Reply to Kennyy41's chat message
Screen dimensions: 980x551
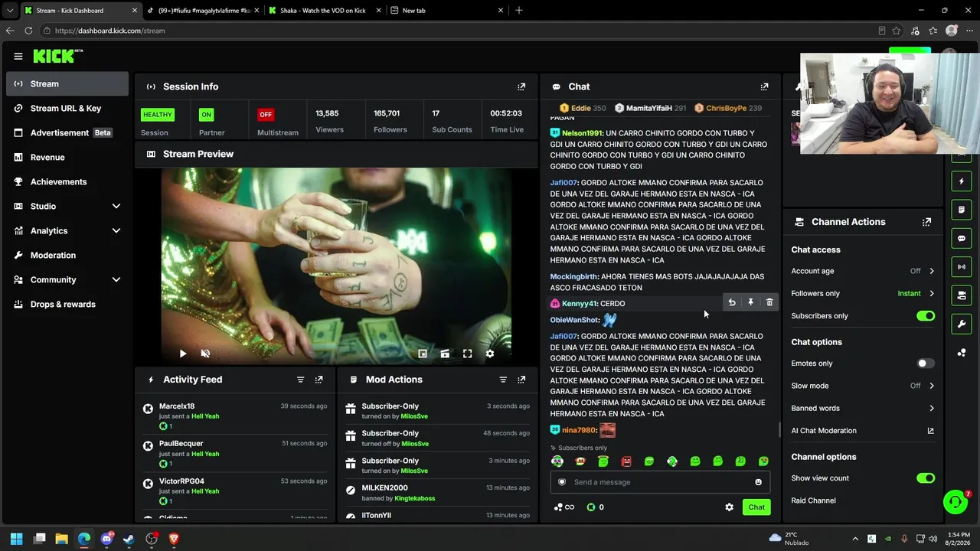732,302
